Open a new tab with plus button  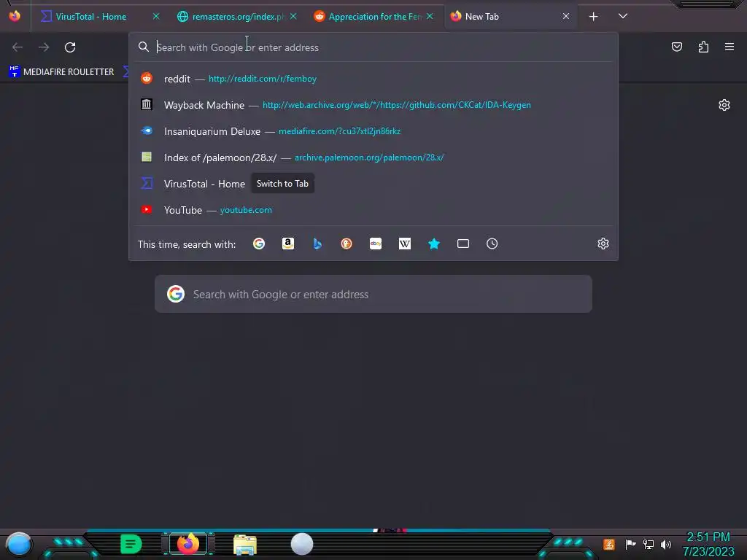click(593, 17)
